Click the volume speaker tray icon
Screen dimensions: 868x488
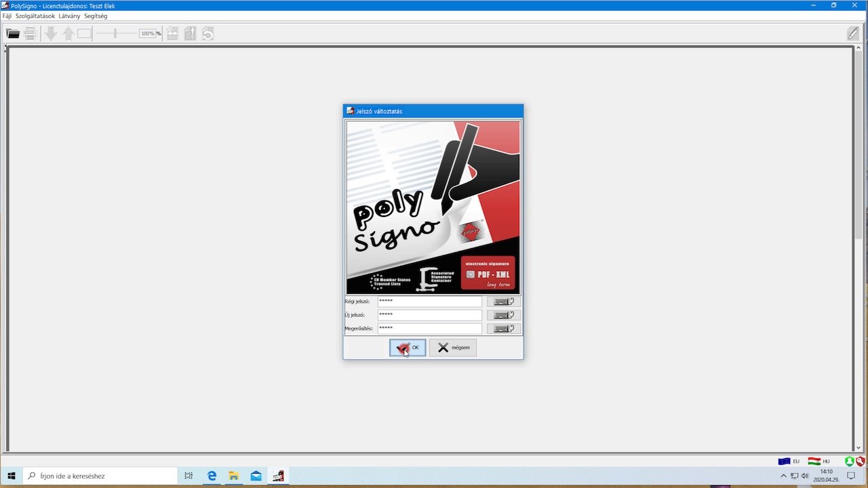point(805,476)
